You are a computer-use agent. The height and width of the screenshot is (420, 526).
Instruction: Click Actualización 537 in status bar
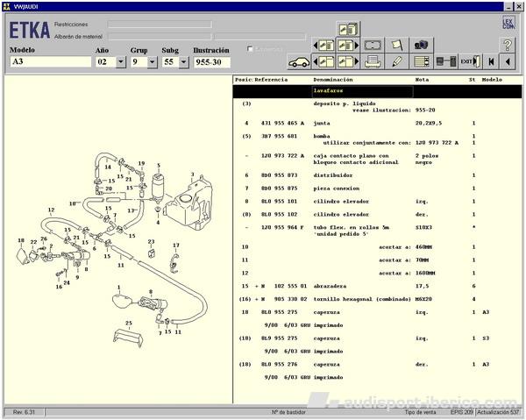click(x=498, y=412)
